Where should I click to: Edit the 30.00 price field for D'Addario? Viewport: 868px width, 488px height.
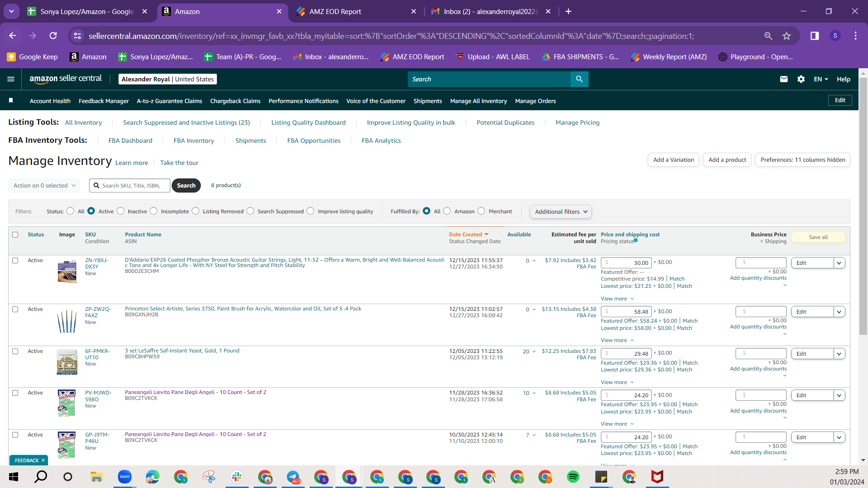626,263
